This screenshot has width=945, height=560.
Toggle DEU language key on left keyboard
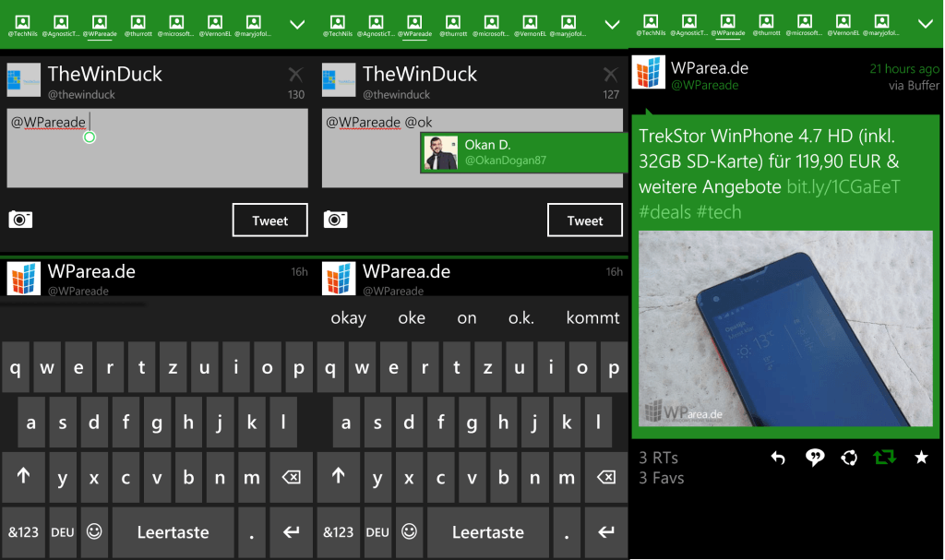coord(63,531)
